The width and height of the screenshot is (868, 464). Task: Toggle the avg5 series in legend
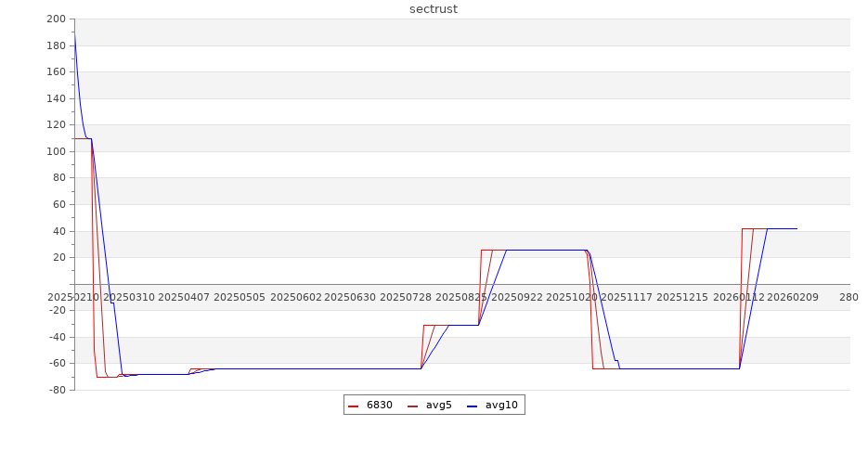coord(438,406)
